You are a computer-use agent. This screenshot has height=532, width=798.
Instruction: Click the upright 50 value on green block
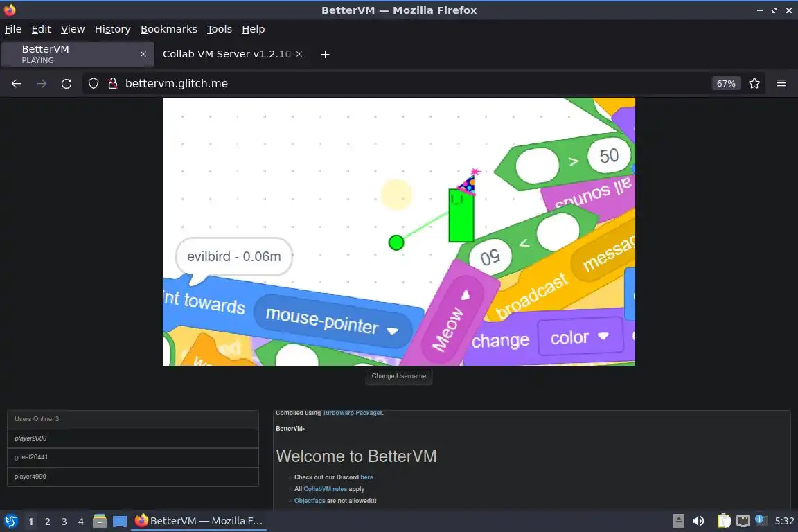(609, 156)
